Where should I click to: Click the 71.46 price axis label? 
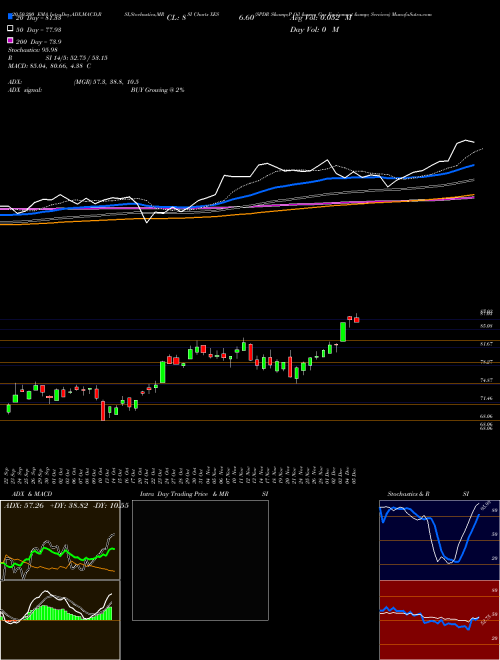tap(486, 398)
